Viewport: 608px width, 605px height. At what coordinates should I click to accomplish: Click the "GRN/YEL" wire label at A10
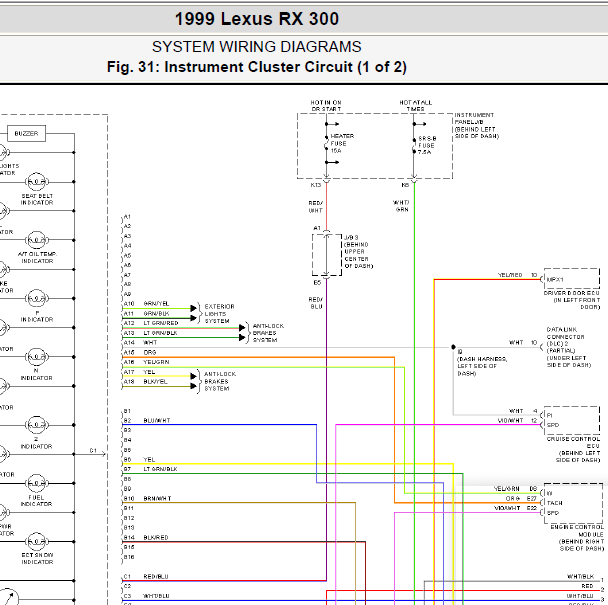pyautogui.click(x=156, y=304)
